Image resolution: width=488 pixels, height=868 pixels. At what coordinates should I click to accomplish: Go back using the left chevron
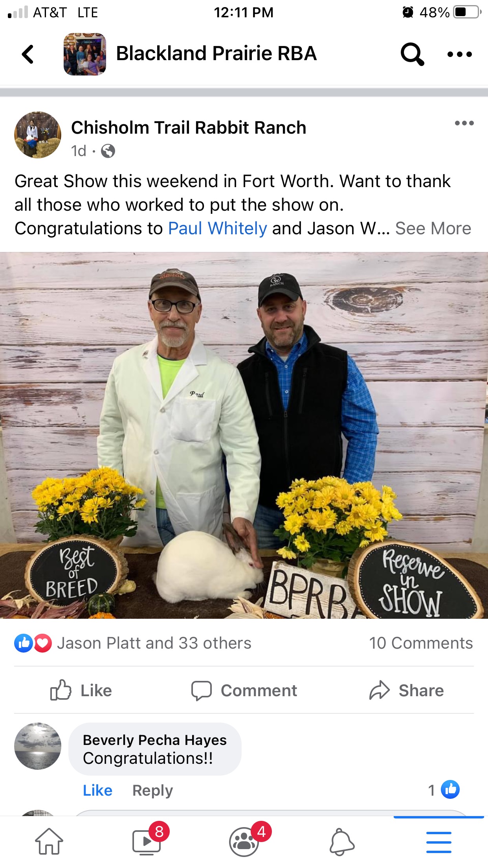pos(28,54)
